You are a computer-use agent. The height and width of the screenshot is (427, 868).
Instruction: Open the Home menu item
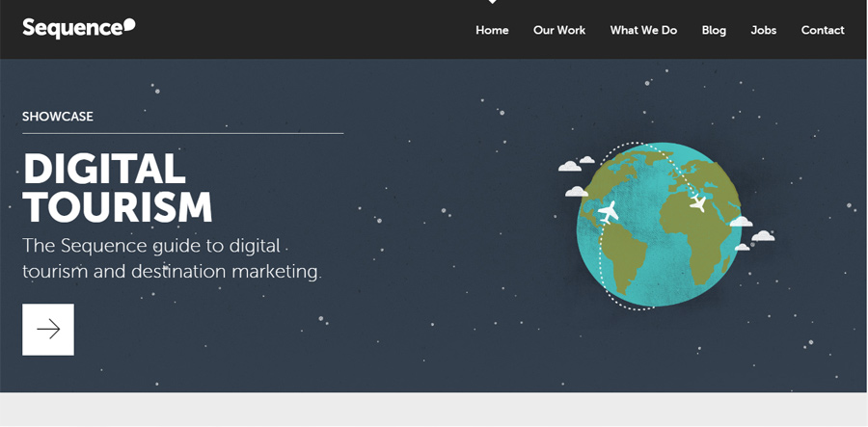492,31
